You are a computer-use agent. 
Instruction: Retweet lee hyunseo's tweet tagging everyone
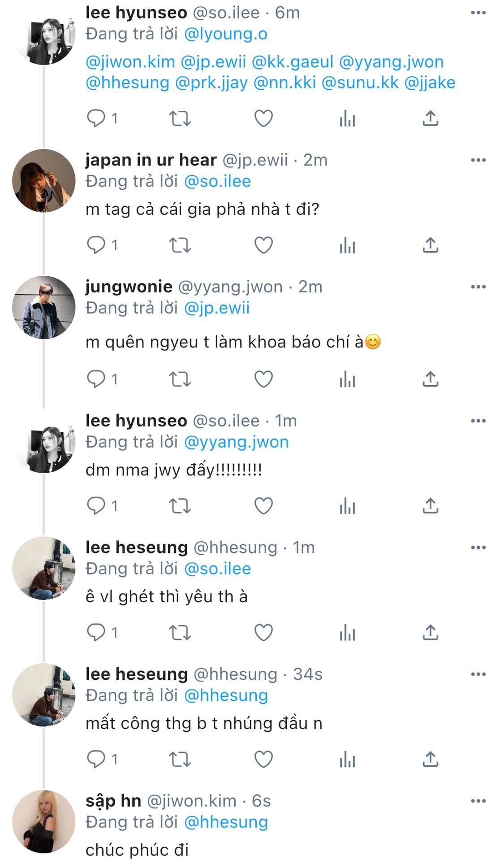click(x=180, y=119)
